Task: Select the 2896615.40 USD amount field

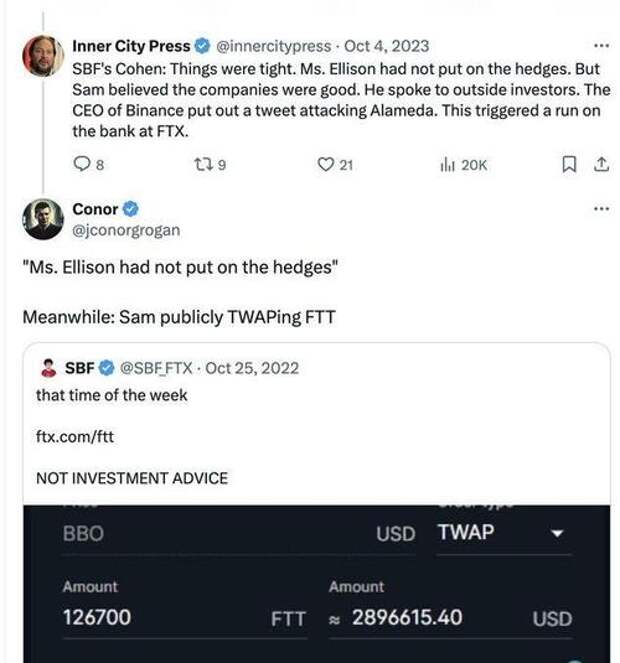Action: 450,618
